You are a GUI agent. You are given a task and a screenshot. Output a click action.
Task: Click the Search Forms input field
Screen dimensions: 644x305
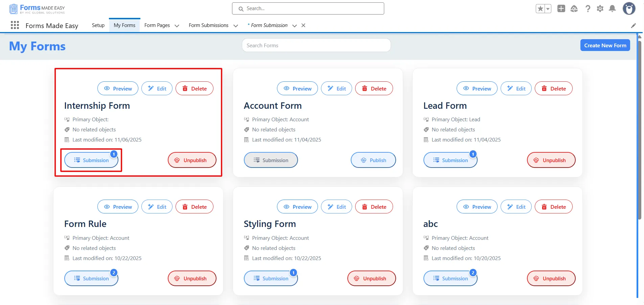316,45
